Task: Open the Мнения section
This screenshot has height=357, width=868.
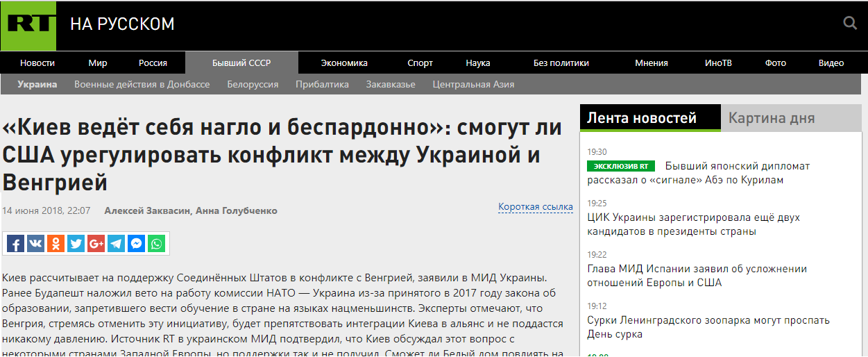Action: [x=652, y=63]
